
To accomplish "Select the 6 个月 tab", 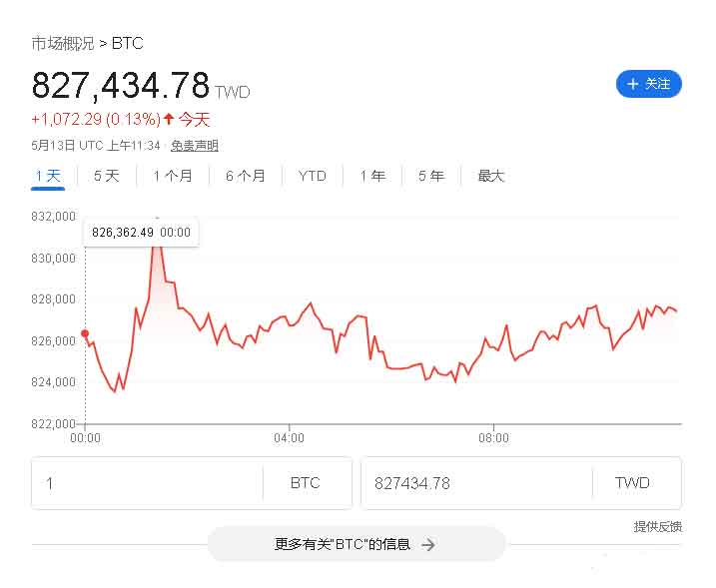I will 246,176.
